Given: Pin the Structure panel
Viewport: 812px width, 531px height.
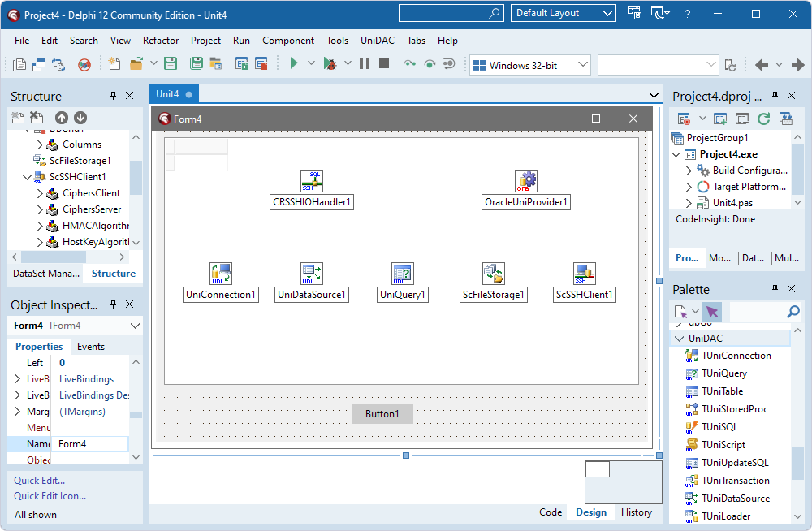Looking at the screenshot, I should tap(113, 95).
